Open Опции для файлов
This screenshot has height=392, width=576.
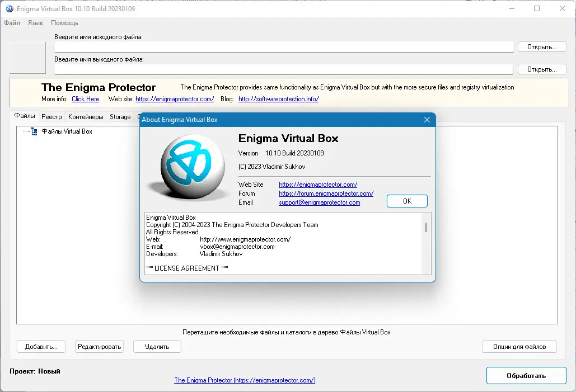pyautogui.click(x=519, y=347)
